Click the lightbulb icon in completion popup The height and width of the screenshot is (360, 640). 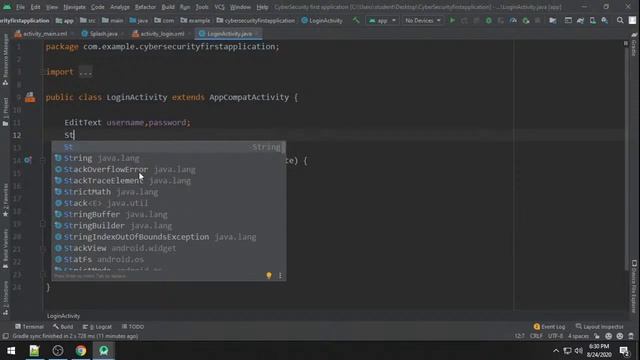[269, 276]
